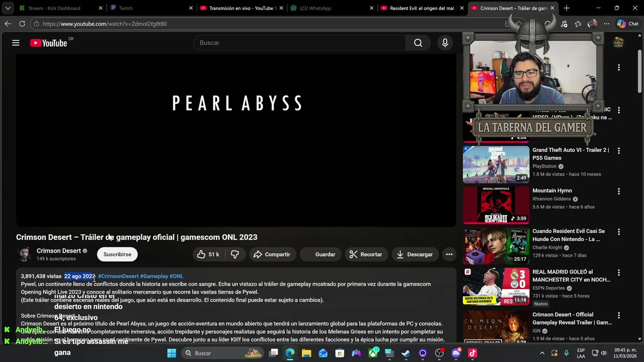Open the browser profile picture
The image size is (644, 362).
click(x=592, y=24)
